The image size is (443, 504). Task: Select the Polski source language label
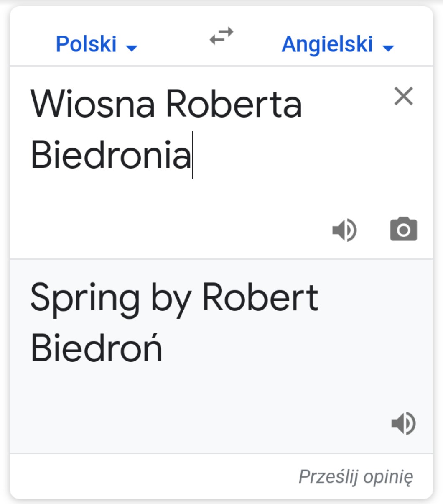coord(86,44)
